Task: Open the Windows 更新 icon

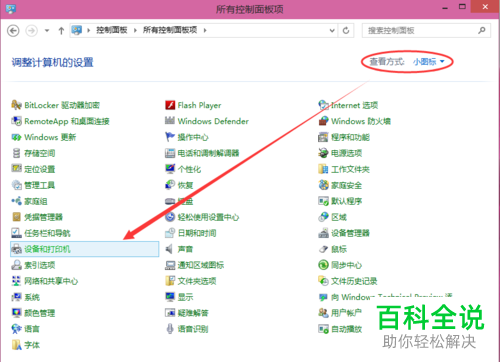Action: click(16, 137)
